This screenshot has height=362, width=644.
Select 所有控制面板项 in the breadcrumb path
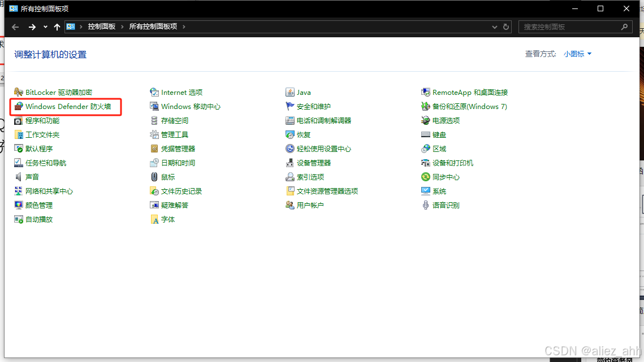[x=153, y=27]
